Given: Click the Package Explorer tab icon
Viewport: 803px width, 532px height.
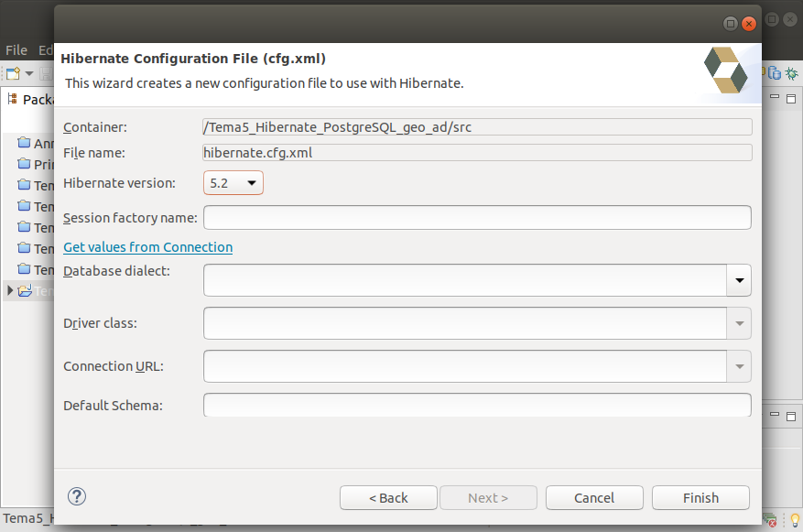Looking at the screenshot, I should tap(12, 99).
